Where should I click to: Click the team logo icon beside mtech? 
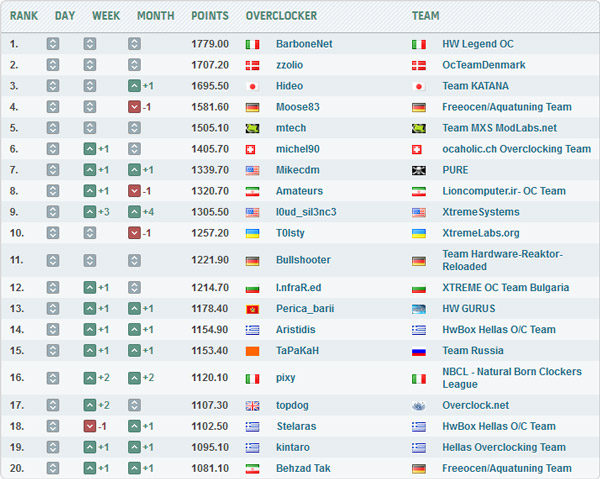(x=252, y=129)
